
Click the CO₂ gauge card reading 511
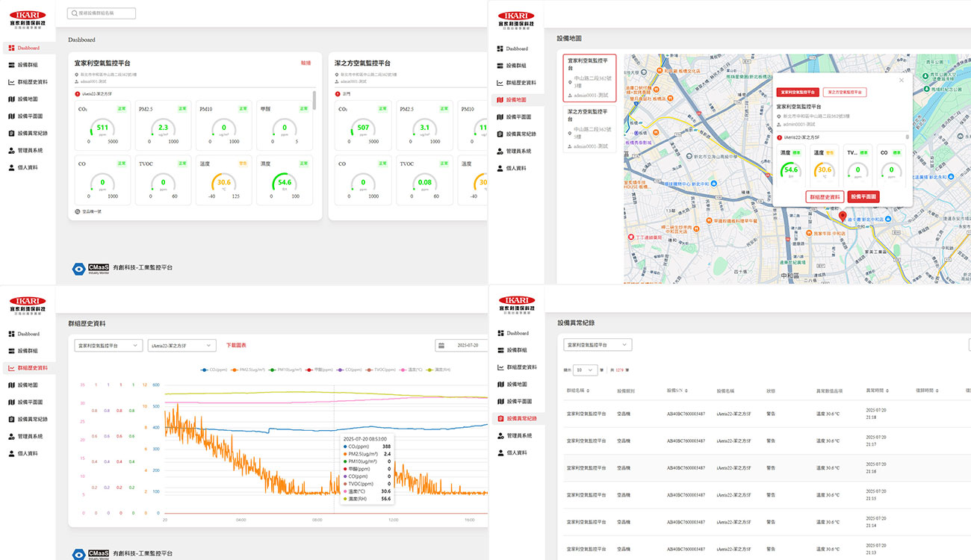point(103,125)
